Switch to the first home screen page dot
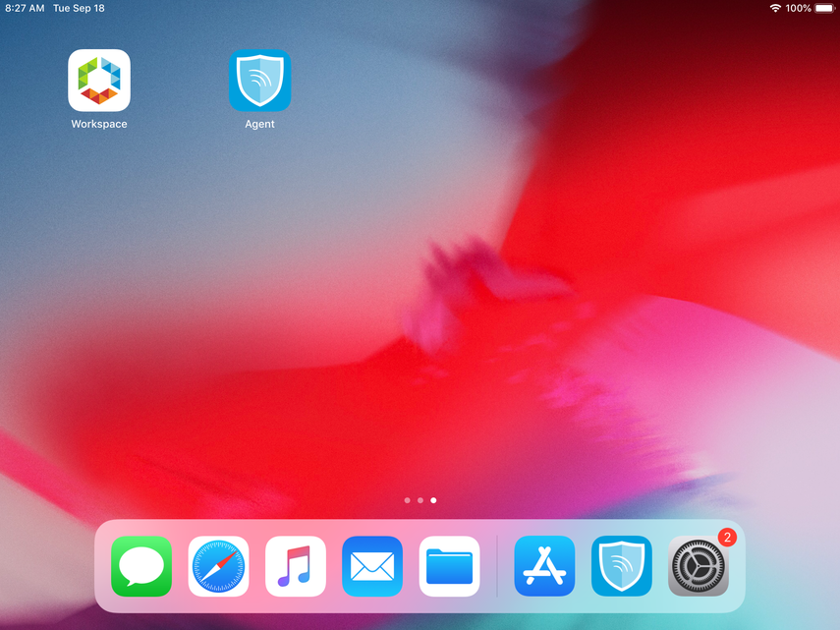Screen dimensions: 840x630 point(407,500)
